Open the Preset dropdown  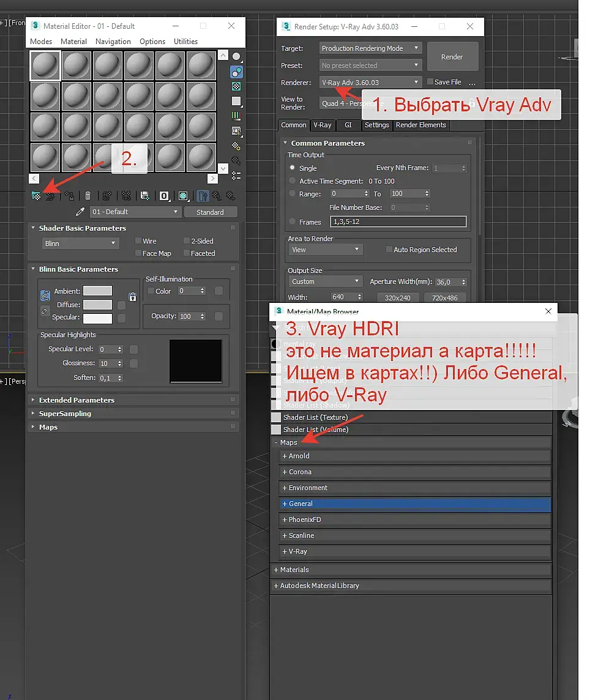370,65
